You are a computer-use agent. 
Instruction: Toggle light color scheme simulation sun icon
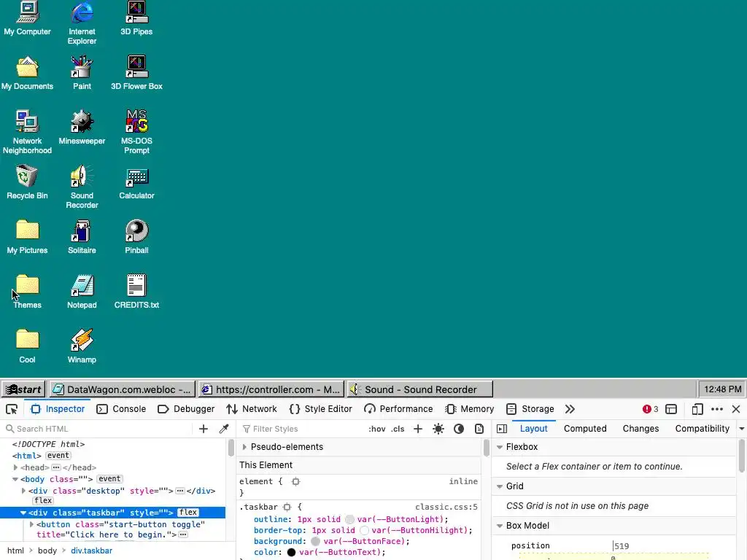[x=438, y=429]
